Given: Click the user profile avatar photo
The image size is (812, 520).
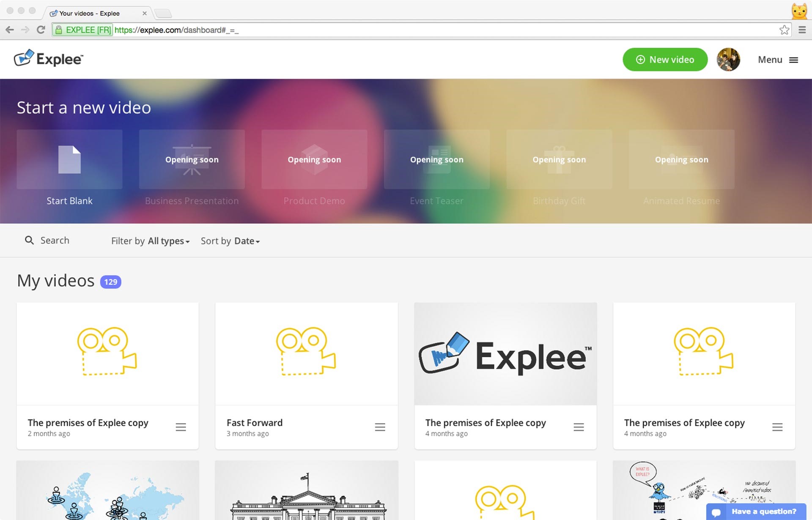Looking at the screenshot, I should (x=728, y=60).
